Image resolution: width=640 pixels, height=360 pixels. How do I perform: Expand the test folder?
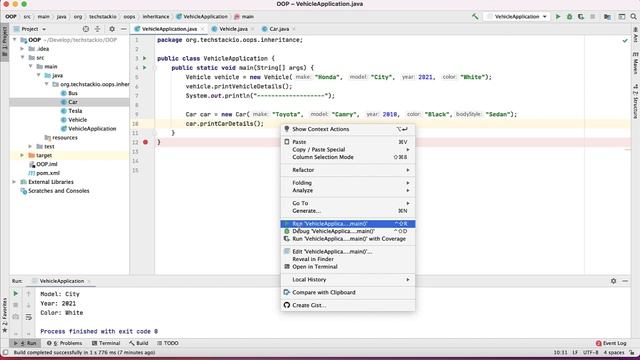[30, 146]
